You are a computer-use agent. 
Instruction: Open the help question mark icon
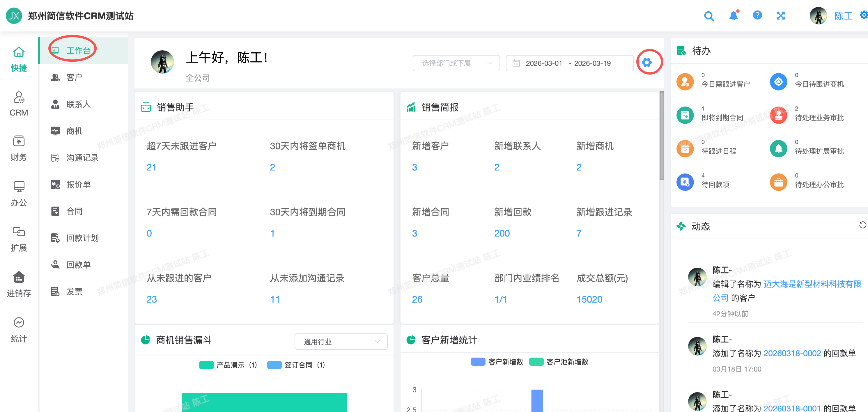pos(757,15)
